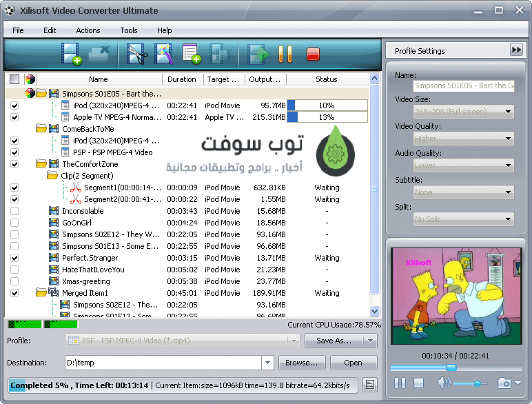Open the Subtitle dropdown
Screen dimensions: 532x404
(464, 192)
